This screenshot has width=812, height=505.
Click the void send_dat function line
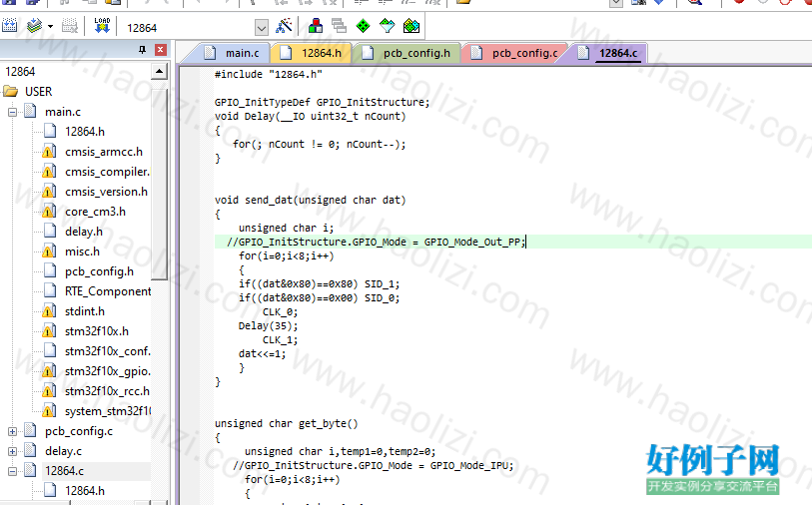coord(311,200)
